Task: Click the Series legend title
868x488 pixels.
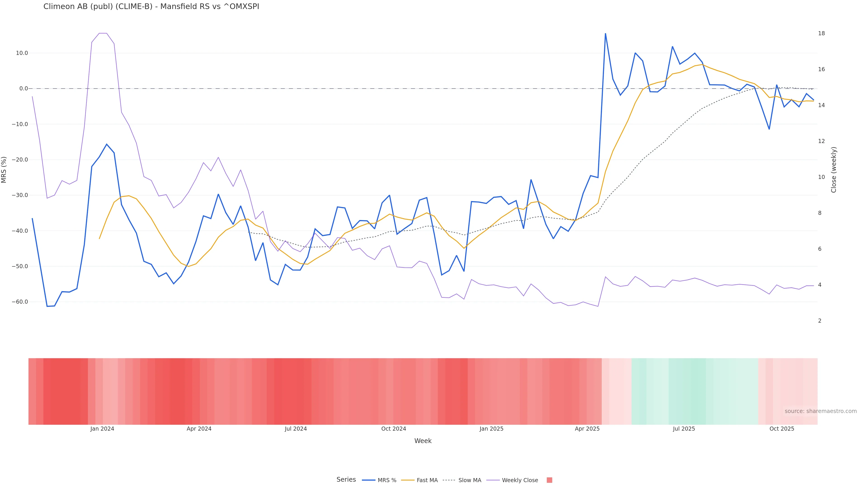Action: [346, 480]
